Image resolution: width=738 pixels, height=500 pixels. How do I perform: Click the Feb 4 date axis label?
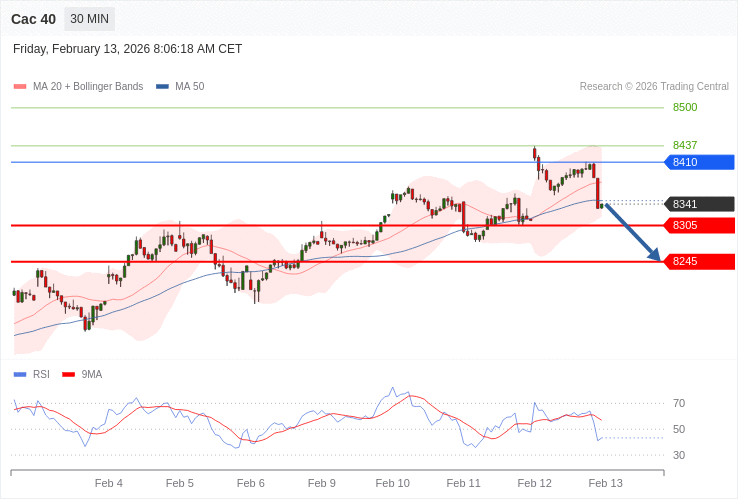coord(109,483)
